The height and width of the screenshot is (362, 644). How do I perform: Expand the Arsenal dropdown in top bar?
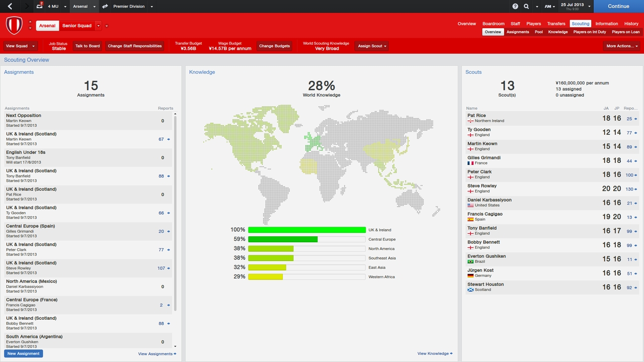click(x=94, y=7)
